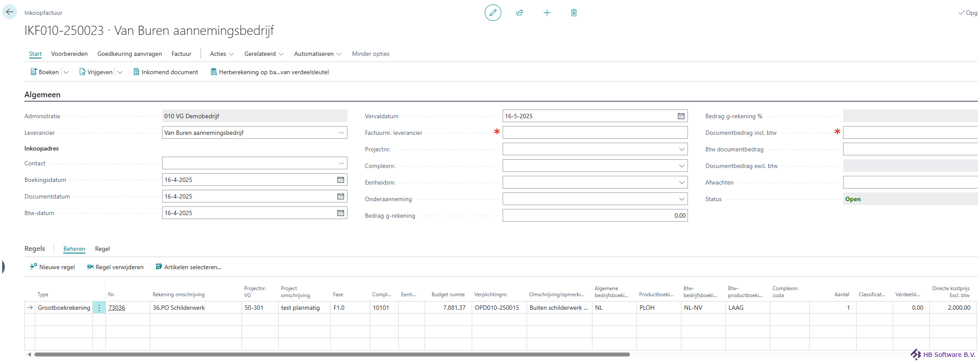Open the Automatiseren menu
980x363 pixels.
[x=317, y=54]
